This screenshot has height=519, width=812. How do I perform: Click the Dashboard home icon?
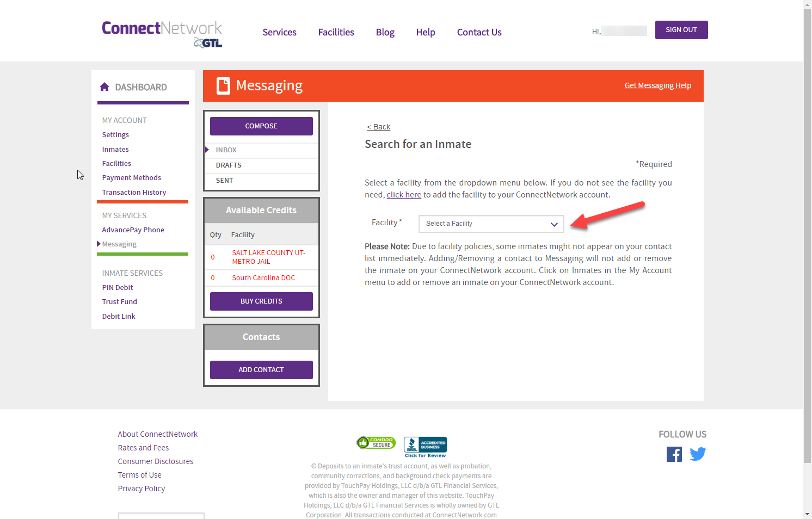pyautogui.click(x=105, y=87)
